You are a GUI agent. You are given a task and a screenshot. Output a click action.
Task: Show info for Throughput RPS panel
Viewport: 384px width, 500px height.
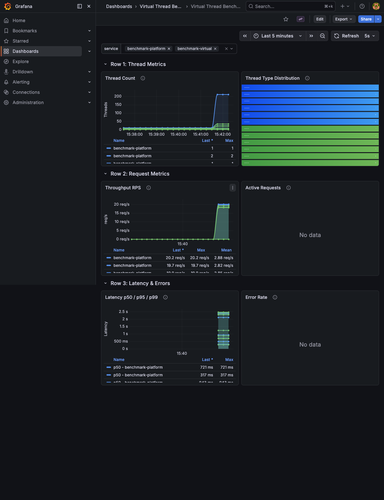(x=149, y=188)
